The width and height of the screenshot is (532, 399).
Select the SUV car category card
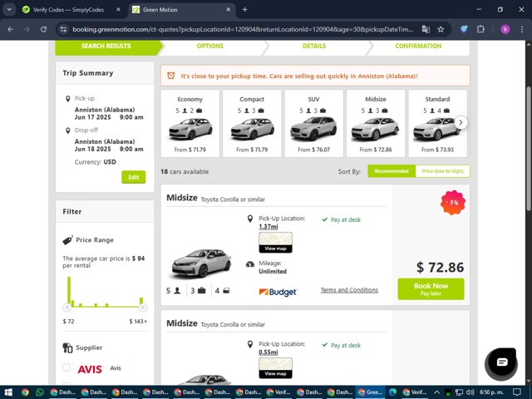[x=314, y=124]
